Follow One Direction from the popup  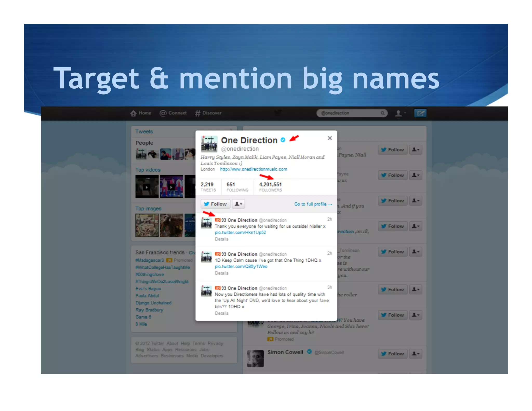(215, 204)
